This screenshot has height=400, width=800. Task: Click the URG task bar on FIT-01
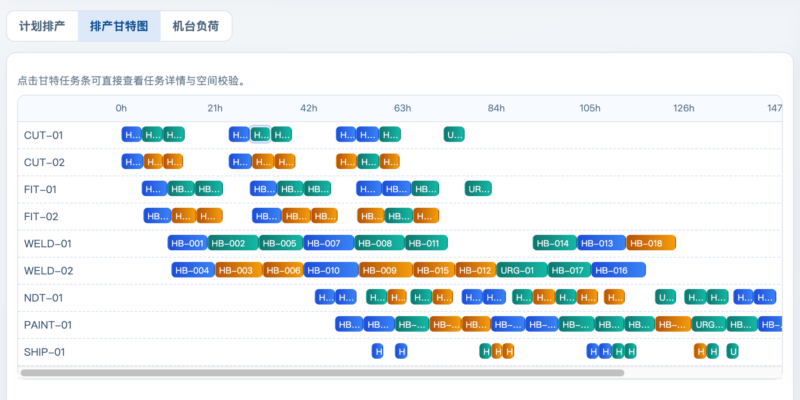[x=478, y=189]
